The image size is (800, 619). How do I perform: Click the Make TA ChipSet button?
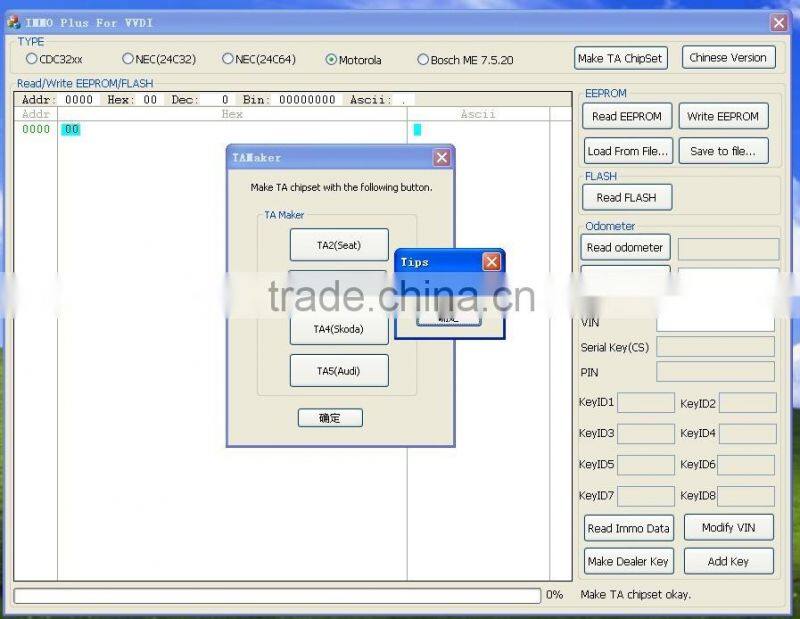pyautogui.click(x=620, y=58)
